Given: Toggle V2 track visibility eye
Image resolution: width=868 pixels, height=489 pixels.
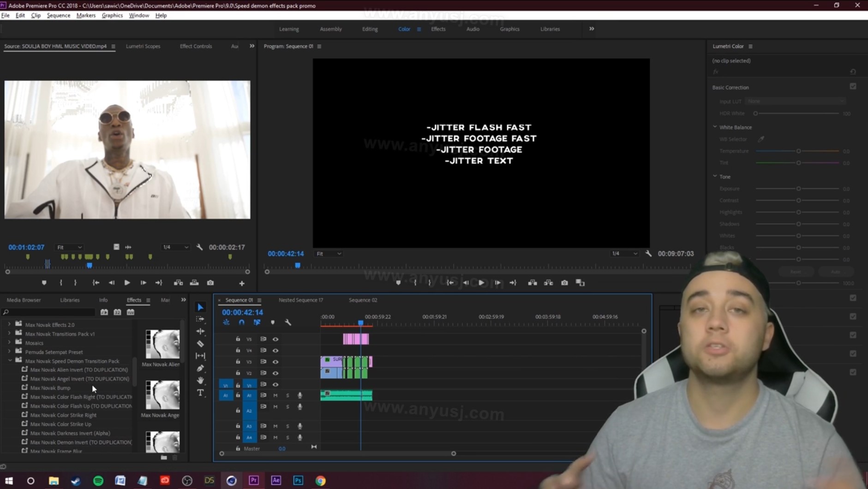Looking at the screenshot, I should click(275, 373).
